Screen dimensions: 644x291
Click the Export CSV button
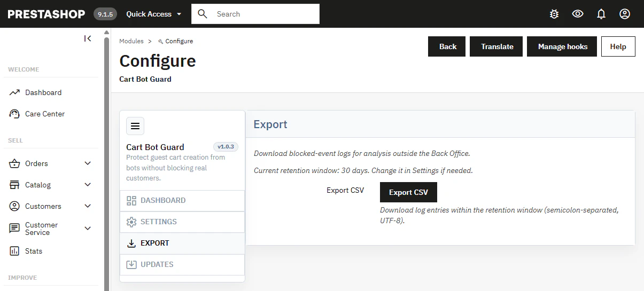408,192
